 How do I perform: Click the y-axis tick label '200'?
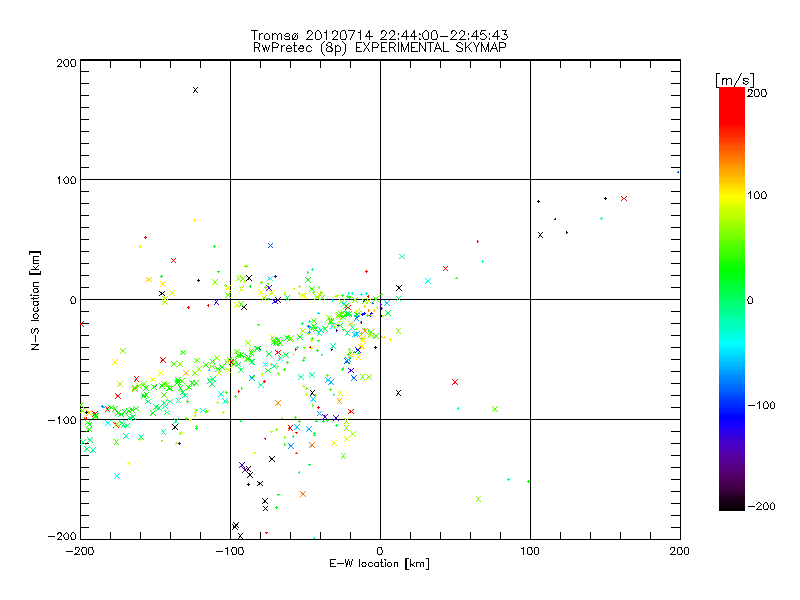[66, 63]
